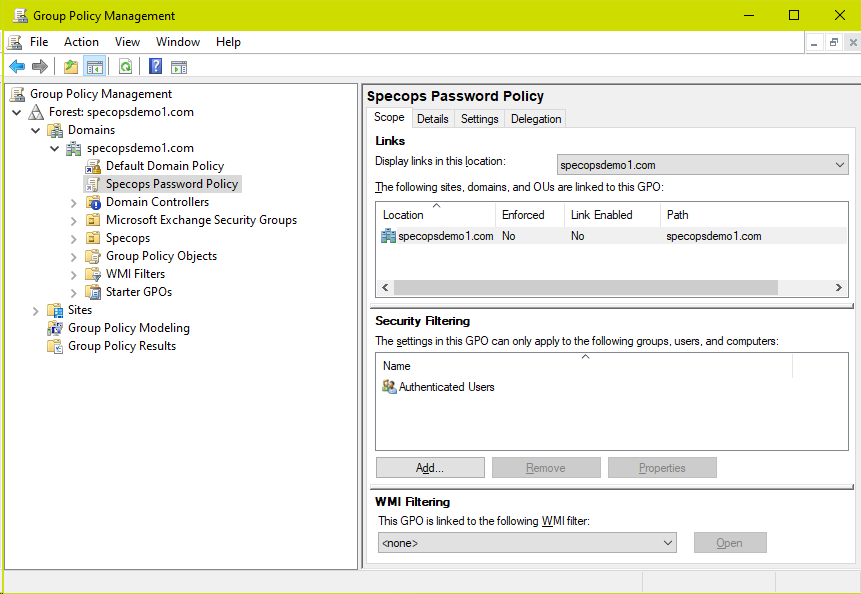
Task: Open the WMI filter dropdown showing <none>
Action: [x=527, y=543]
